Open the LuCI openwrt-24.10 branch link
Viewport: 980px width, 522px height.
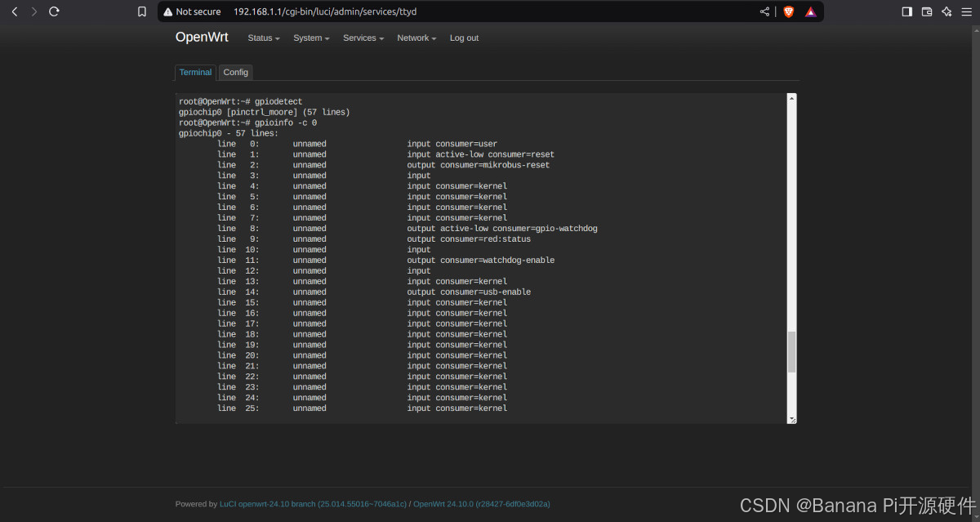(312, 504)
